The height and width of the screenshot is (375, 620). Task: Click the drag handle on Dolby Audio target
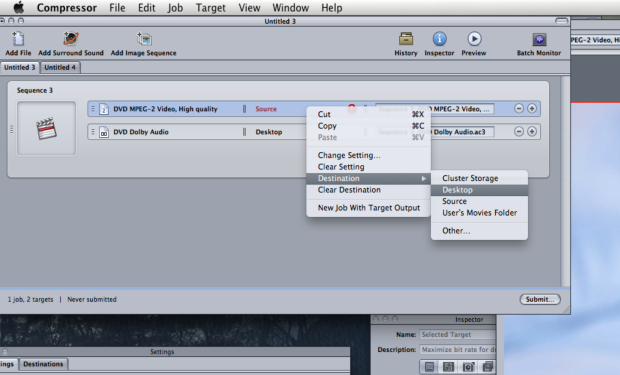coord(93,132)
